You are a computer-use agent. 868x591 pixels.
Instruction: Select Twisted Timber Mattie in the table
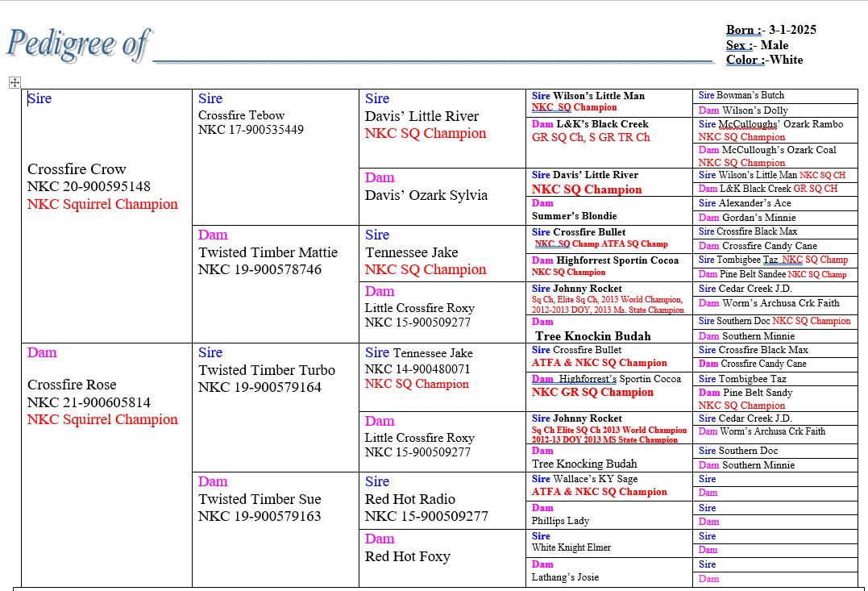268,252
